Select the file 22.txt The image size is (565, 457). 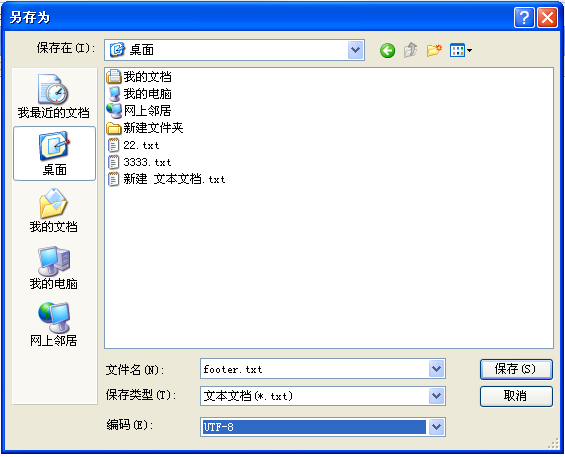coord(133,145)
